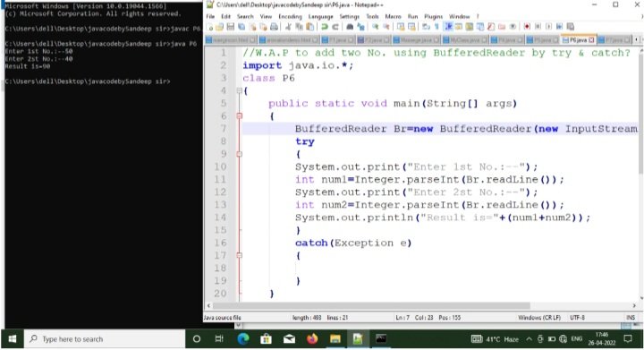
Task: Toggle file Monitoring with the eye icon
Action: click(x=513, y=27)
